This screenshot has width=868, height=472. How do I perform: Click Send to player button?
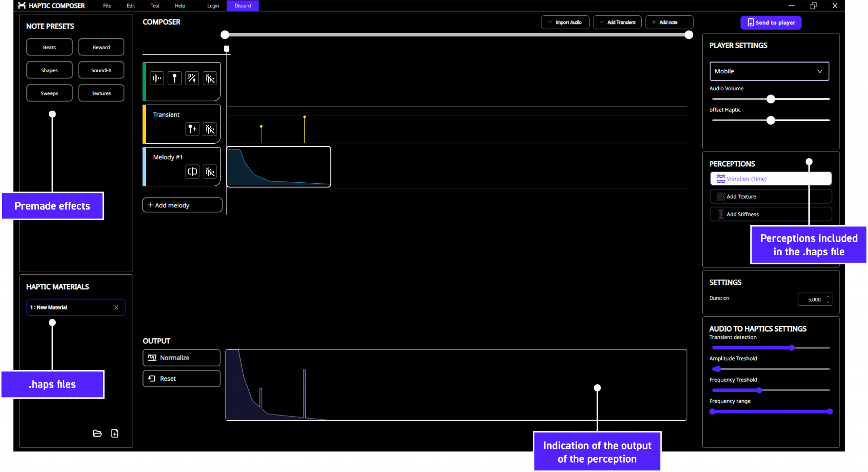click(x=771, y=22)
